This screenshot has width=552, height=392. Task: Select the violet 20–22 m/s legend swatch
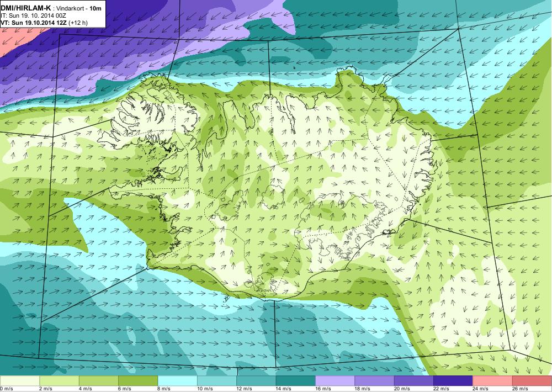coord(414,380)
